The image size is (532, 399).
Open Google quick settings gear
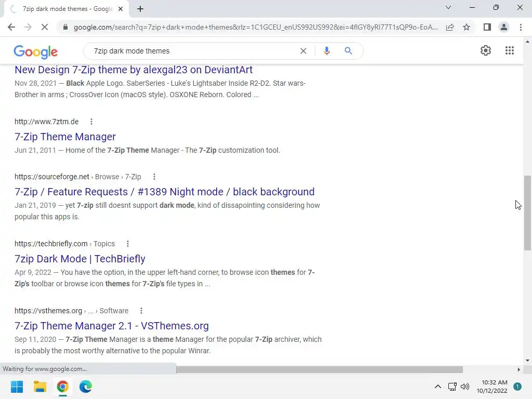pyautogui.click(x=486, y=50)
